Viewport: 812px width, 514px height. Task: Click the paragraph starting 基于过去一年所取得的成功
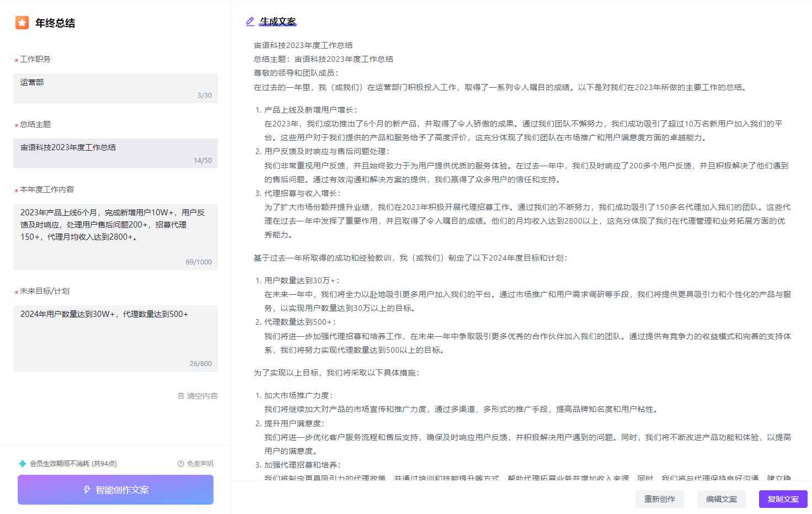pyautogui.click(x=411, y=258)
